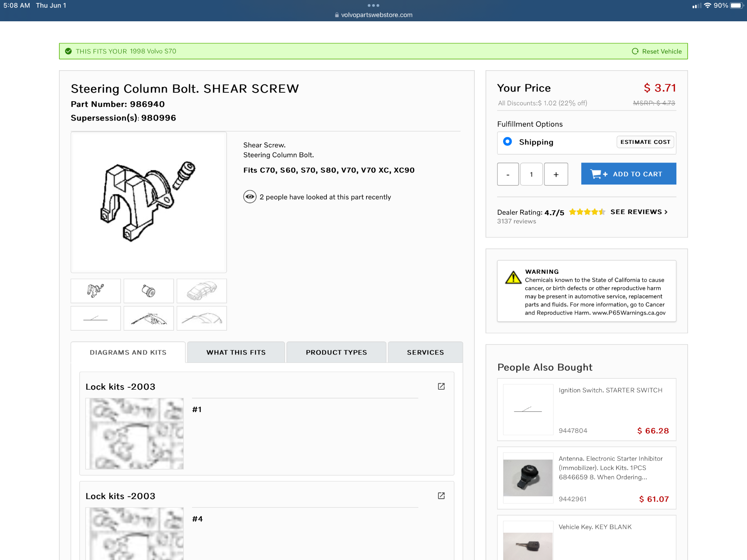This screenshot has height=560, width=747.
Task: Select the car body thumbnail image
Action: pyautogui.click(x=201, y=291)
